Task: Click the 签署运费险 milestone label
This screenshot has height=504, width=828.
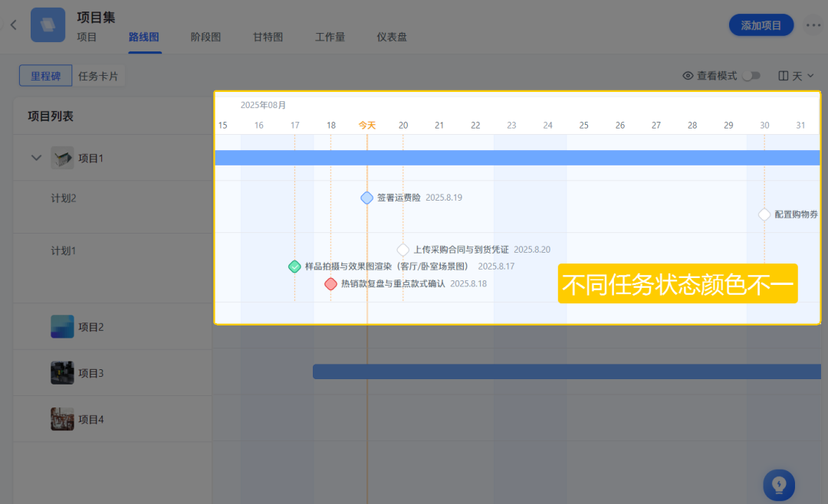Action: (x=399, y=197)
